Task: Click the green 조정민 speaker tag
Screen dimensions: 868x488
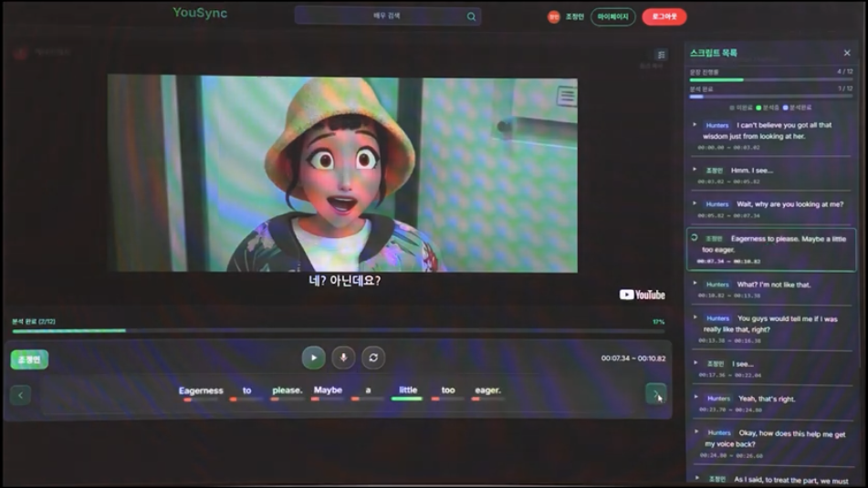Action: click(x=29, y=359)
